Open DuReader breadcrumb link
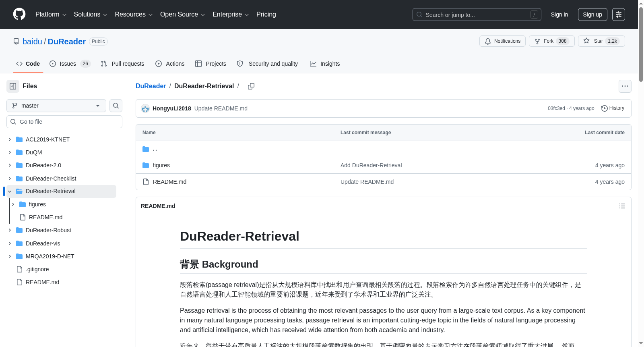This screenshot has height=347, width=644. 151,86
